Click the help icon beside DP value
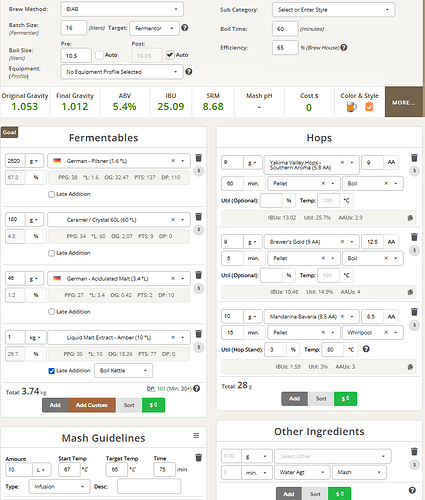The height and width of the screenshot is (500, 425). point(197,388)
